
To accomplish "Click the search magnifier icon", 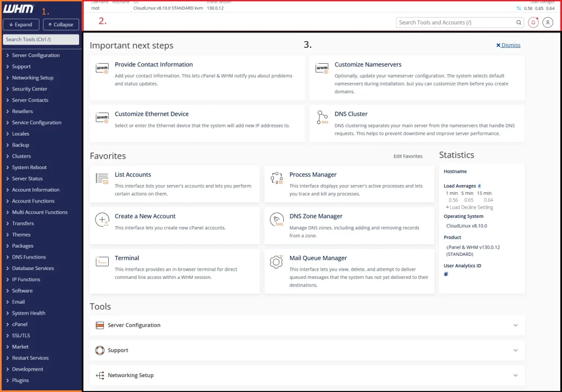I will click(519, 23).
